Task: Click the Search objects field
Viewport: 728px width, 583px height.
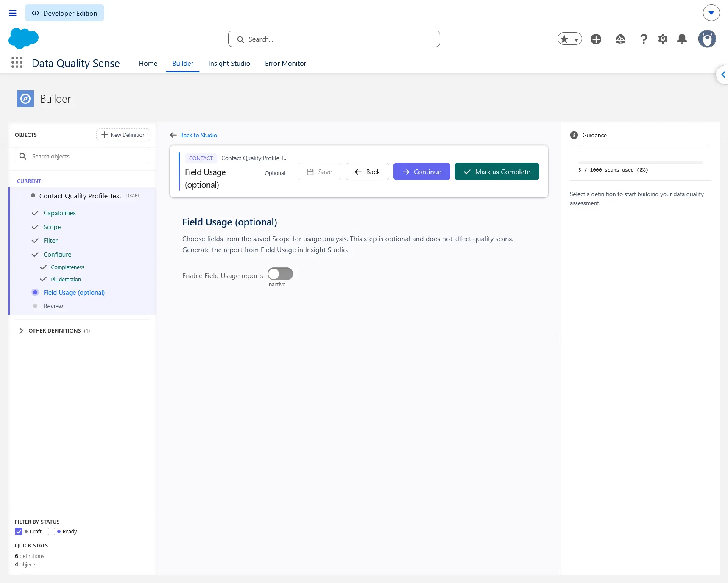Action: click(x=83, y=156)
